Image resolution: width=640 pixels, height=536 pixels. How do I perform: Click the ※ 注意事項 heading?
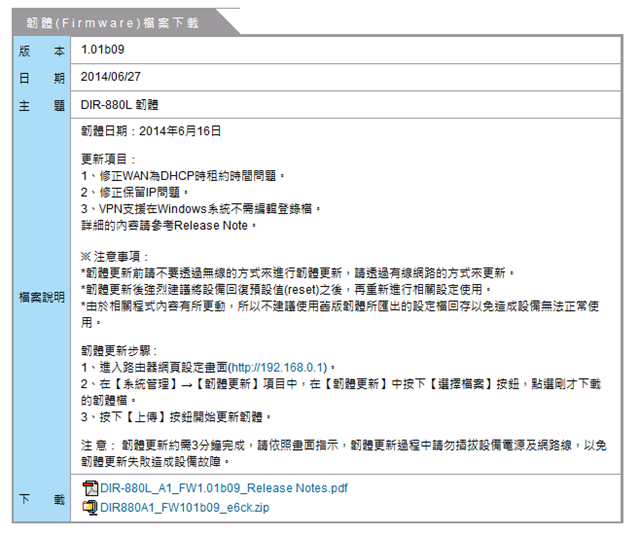pyautogui.click(x=114, y=256)
